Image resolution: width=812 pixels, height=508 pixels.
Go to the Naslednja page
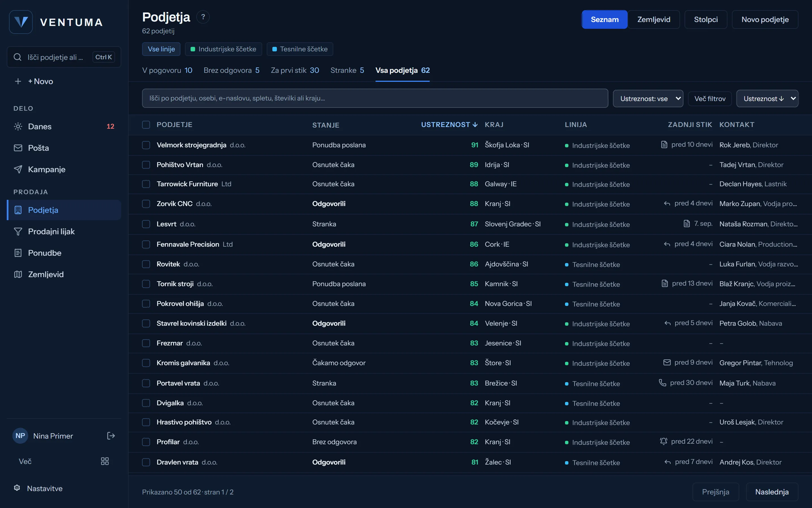pos(772,492)
